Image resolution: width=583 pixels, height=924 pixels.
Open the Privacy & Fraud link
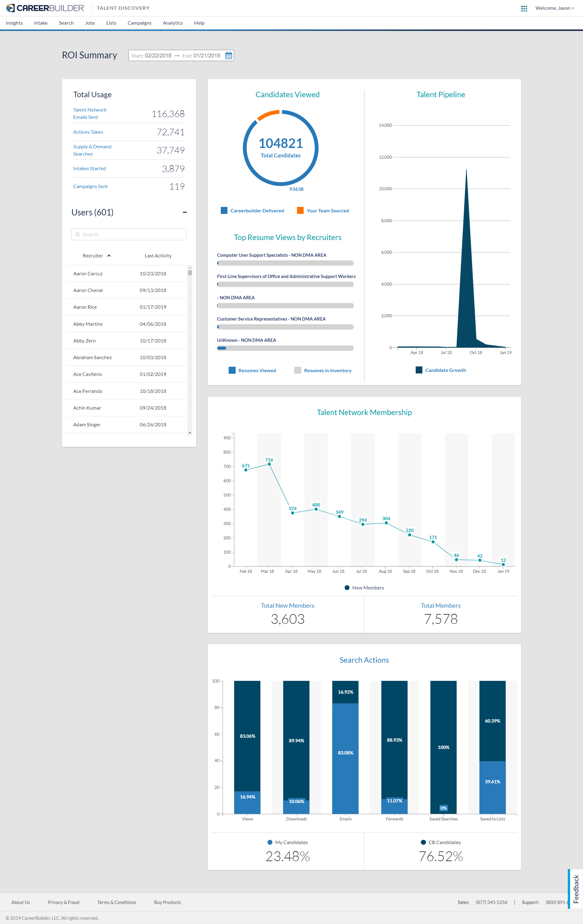point(64,902)
